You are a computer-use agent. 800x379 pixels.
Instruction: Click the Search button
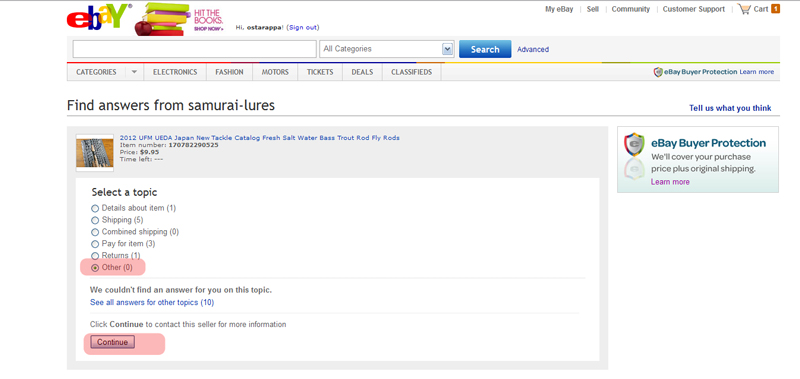click(485, 49)
